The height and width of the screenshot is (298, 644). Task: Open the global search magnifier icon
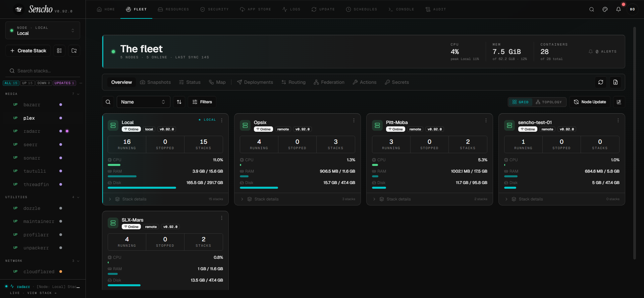pos(591,9)
